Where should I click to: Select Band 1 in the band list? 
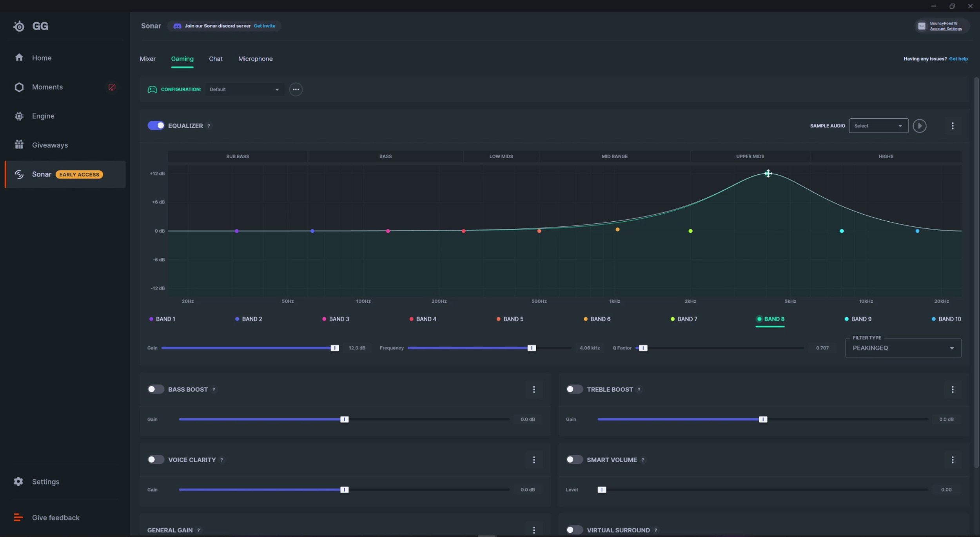[x=162, y=319]
